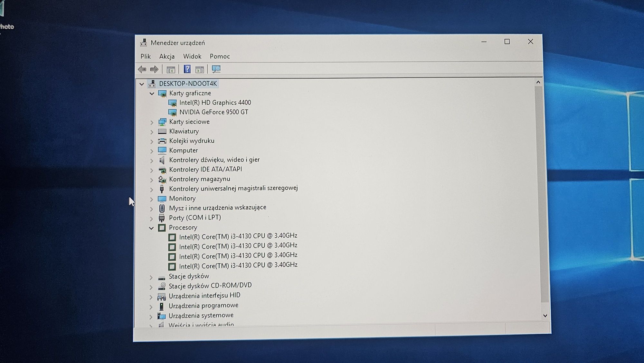Click the Karty sieciowe network icon

[x=162, y=122]
